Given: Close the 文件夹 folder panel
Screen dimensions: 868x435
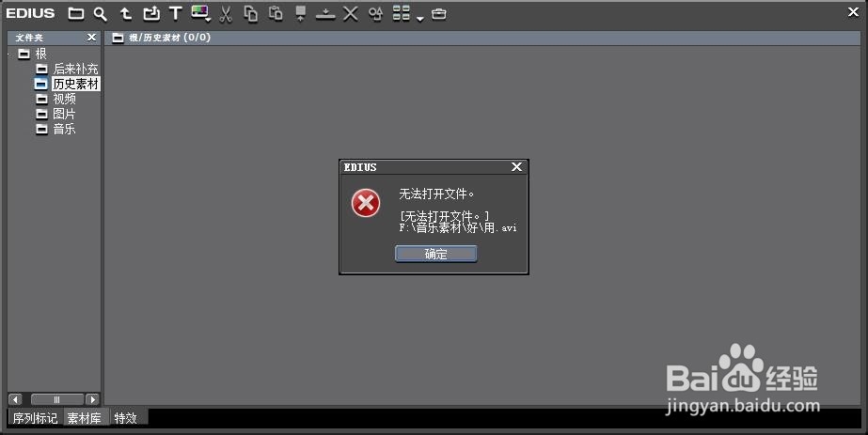Looking at the screenshot, I should [92, 37].
